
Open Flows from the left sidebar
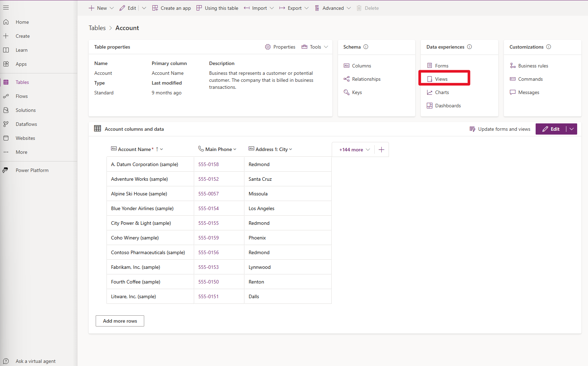(22, 96)
